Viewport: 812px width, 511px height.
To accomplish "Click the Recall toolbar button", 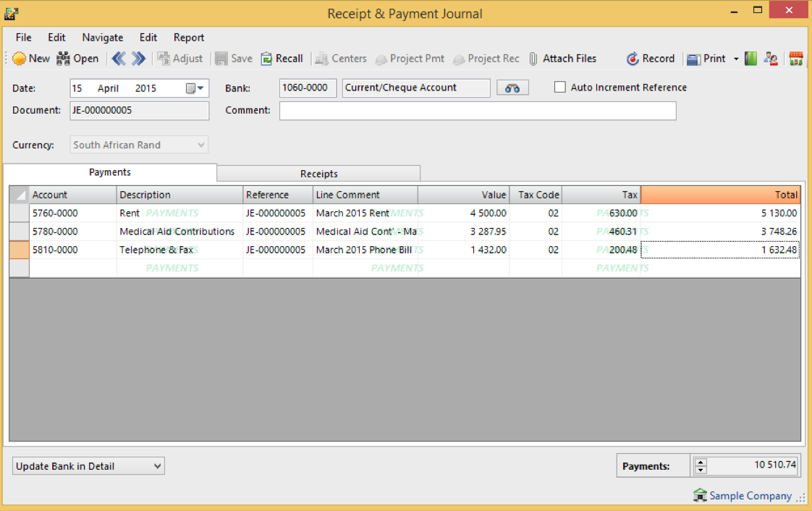I will click(x=282, y=59).
